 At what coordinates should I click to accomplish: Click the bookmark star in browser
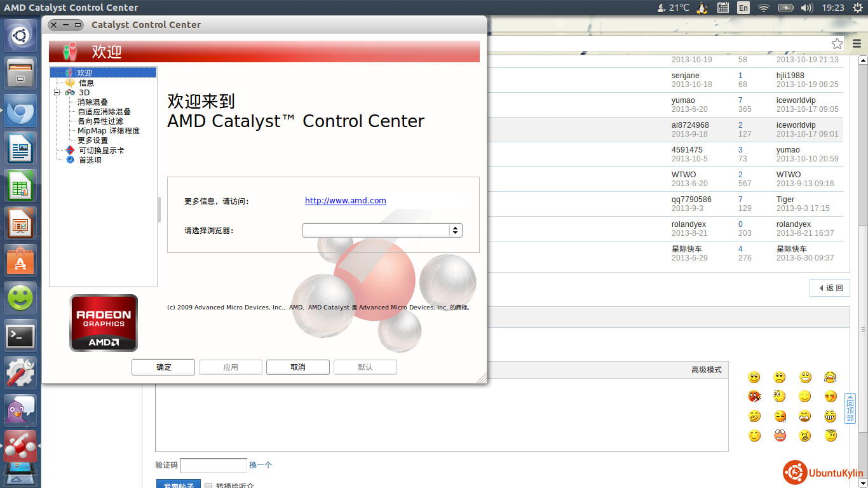pyautogui.click(x=837, y=43)
